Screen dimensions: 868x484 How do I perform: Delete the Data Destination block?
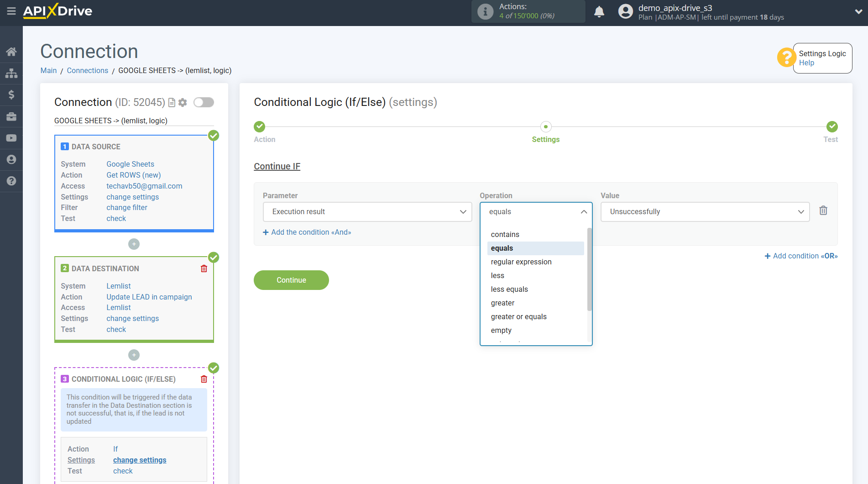pyautogui.click(x=204, y=268)
